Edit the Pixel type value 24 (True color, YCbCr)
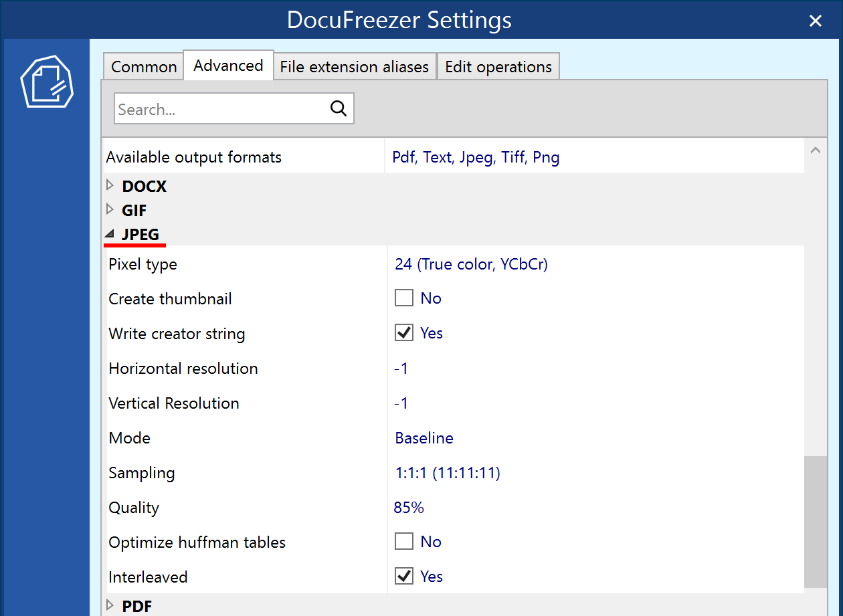 coord(471,264)
